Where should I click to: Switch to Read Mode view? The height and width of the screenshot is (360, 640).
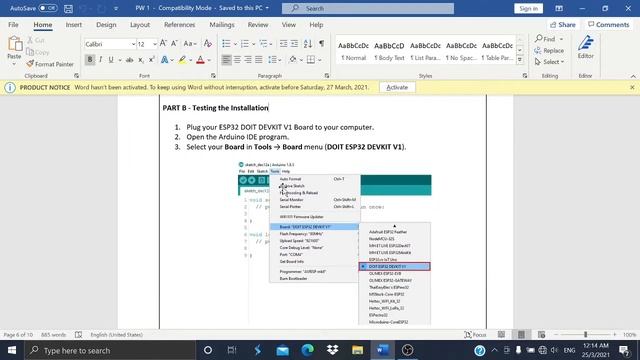coord(501,335)
